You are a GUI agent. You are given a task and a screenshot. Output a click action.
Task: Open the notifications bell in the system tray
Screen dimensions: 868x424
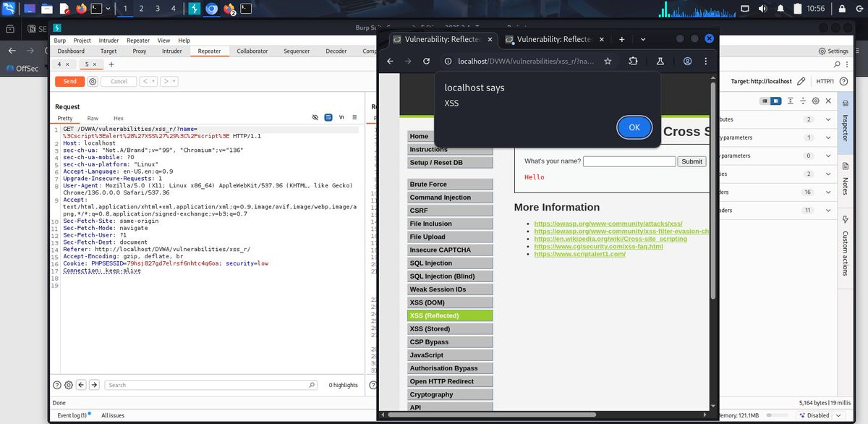pyautogui.click(x=781, y=9)
